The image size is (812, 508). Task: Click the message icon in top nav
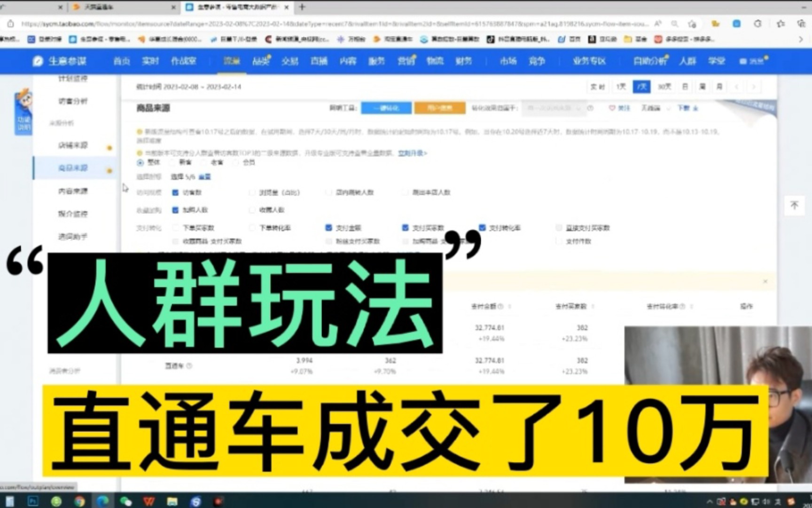pos(743,61)
